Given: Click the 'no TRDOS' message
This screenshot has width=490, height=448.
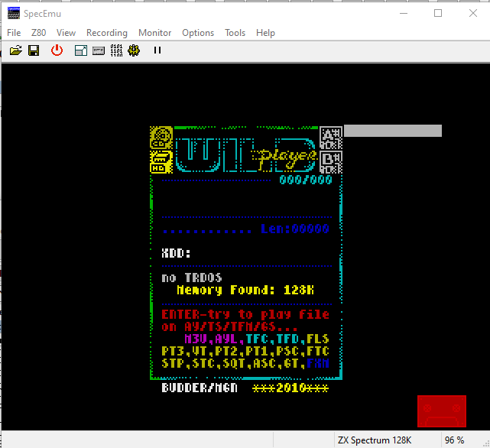Looking at the screenshot, I should click(x=192, y=278).
